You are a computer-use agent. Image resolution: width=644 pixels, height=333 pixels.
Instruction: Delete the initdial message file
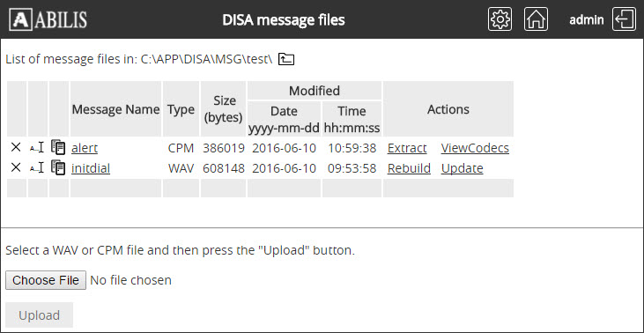[16, 167]
